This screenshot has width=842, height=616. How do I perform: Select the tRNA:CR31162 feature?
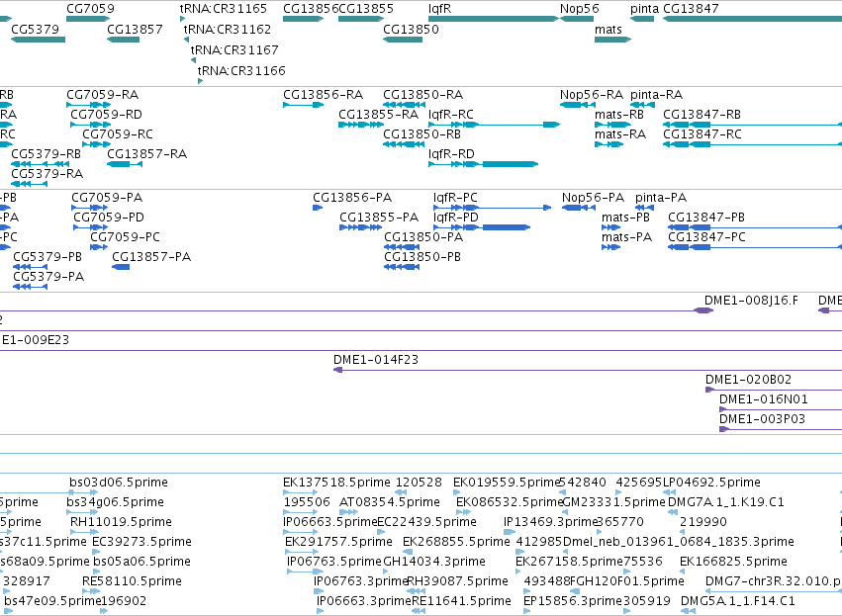pyautogui.click(x=186, y=40)
